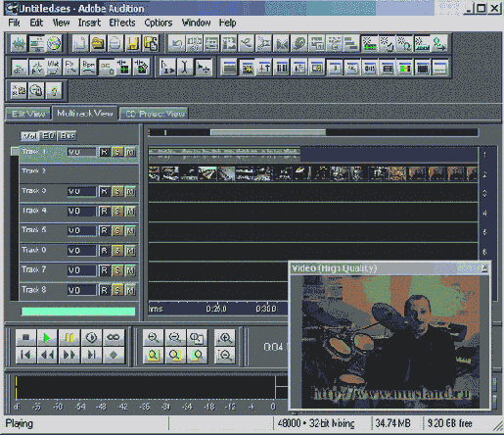Zoom in horizontally with magnifier plus
The height and width of the screenshot is (435, 504).
point(153,337)
